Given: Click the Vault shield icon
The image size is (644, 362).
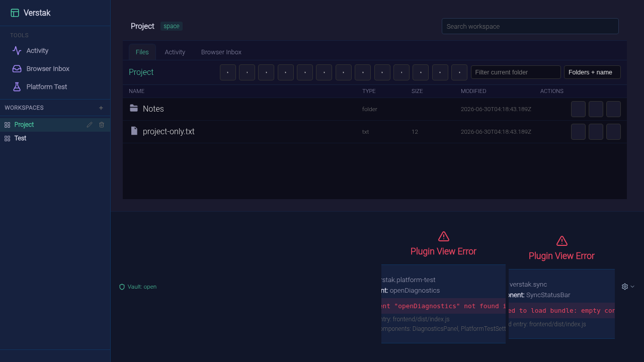Looking at the screenshot, I should pyautogui.click(x=122, y=287).
